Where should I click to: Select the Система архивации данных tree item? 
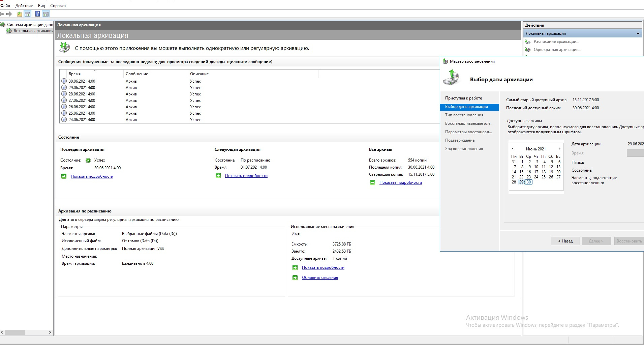point(30,25)
